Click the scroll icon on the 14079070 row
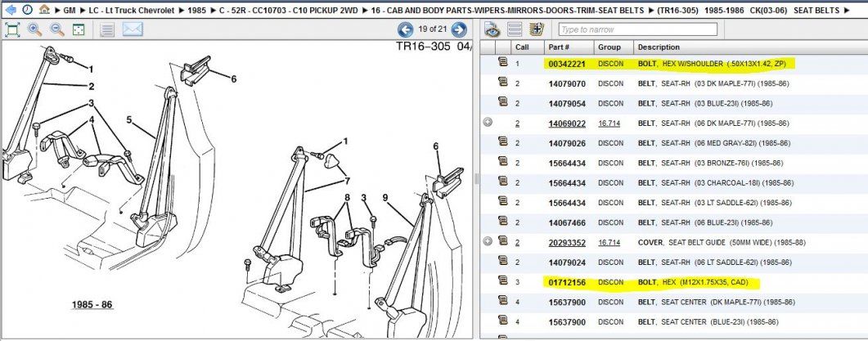The image size is (868, 341). [502, 83]
